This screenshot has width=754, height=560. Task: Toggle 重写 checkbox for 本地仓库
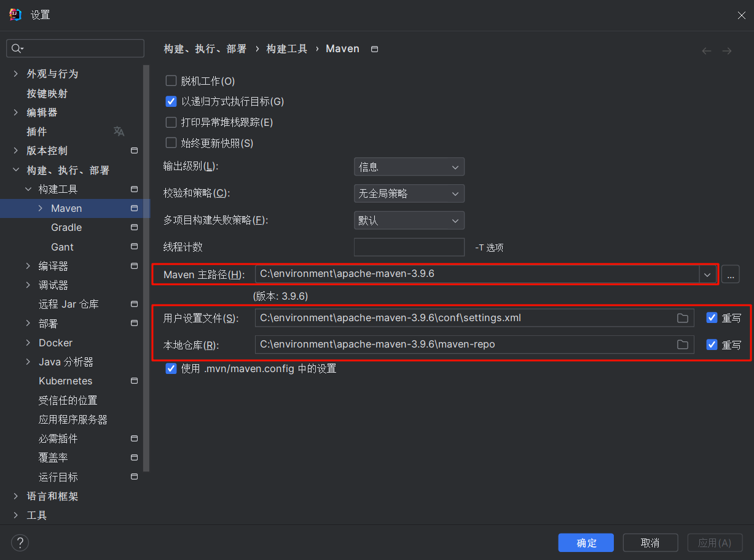click(x=712, y=344)
